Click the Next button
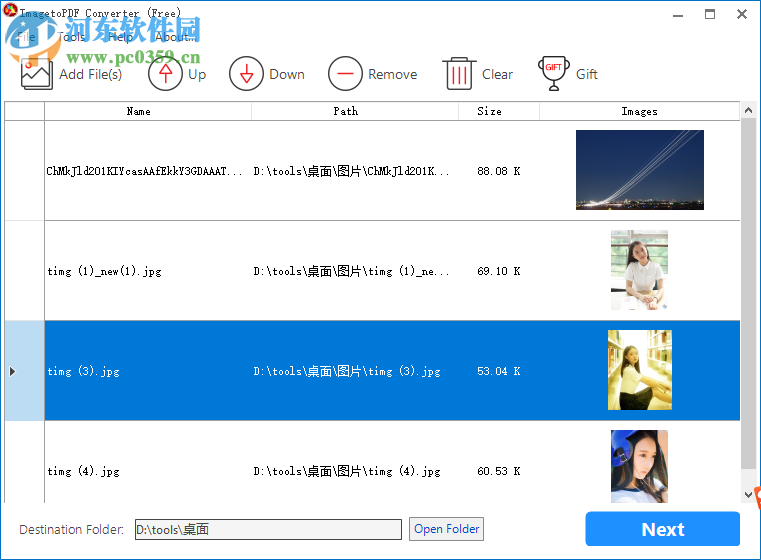761x560 pixels. pyautogui.click(x=662, y=529)
